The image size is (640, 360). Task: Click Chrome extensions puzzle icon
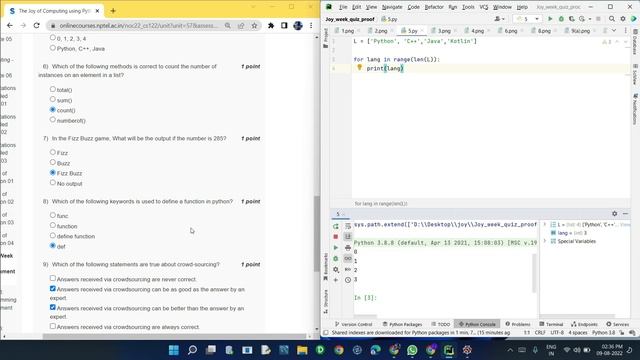[x=271, y=26]
